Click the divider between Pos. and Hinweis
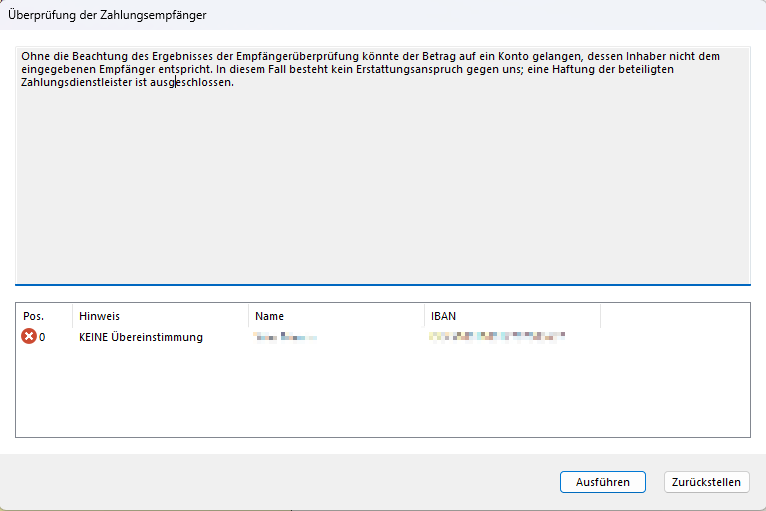This screenshot has width=766, height=511. (72, 316)
